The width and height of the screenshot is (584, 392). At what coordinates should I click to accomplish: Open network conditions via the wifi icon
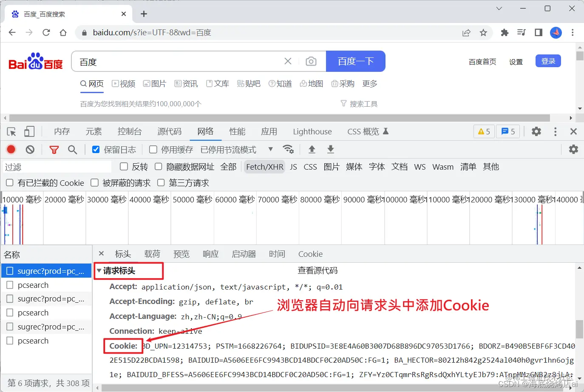[289, 149]
